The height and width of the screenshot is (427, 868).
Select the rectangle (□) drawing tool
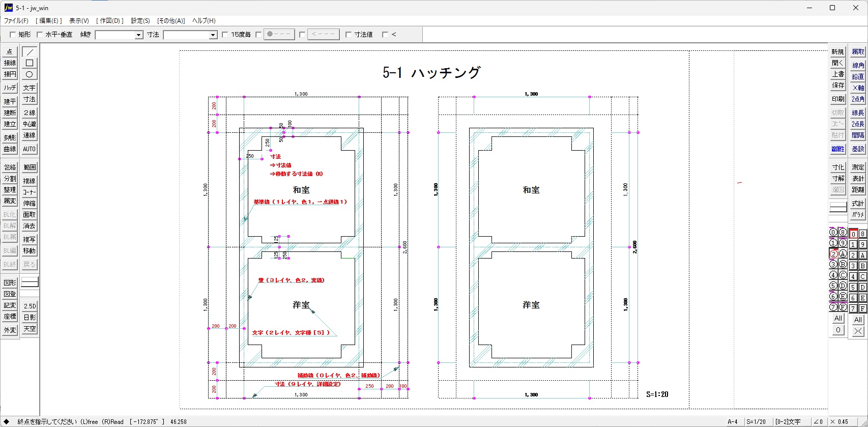[x=30, y=63]
